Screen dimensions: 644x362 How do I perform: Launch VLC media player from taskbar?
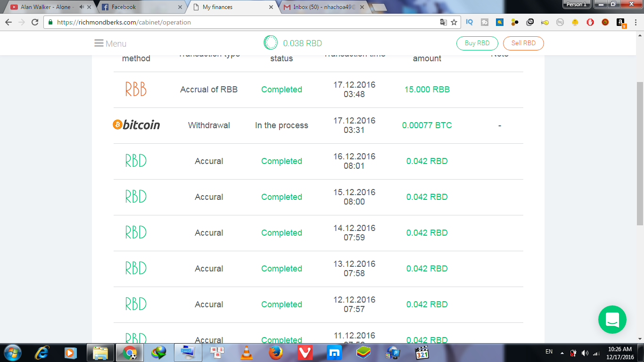(246, 353)
